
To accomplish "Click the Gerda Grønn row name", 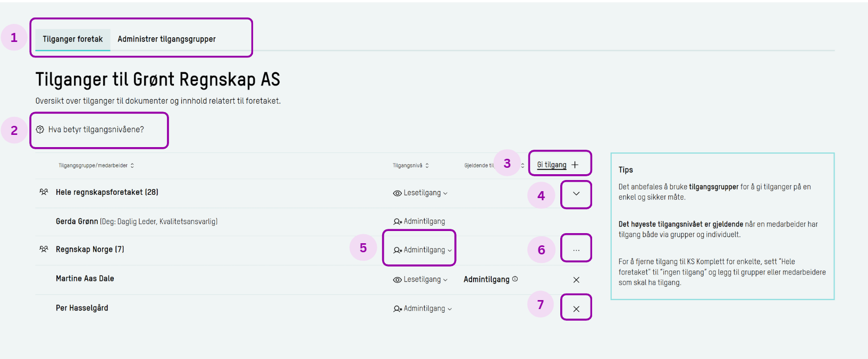I will click(x=77, y=221).
